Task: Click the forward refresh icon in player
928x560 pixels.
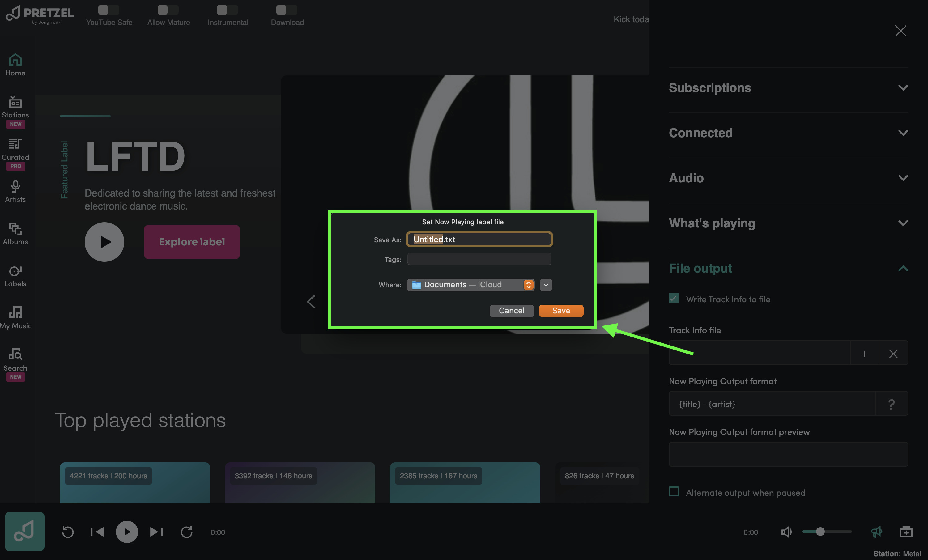Action: click(x=186, y=532)
